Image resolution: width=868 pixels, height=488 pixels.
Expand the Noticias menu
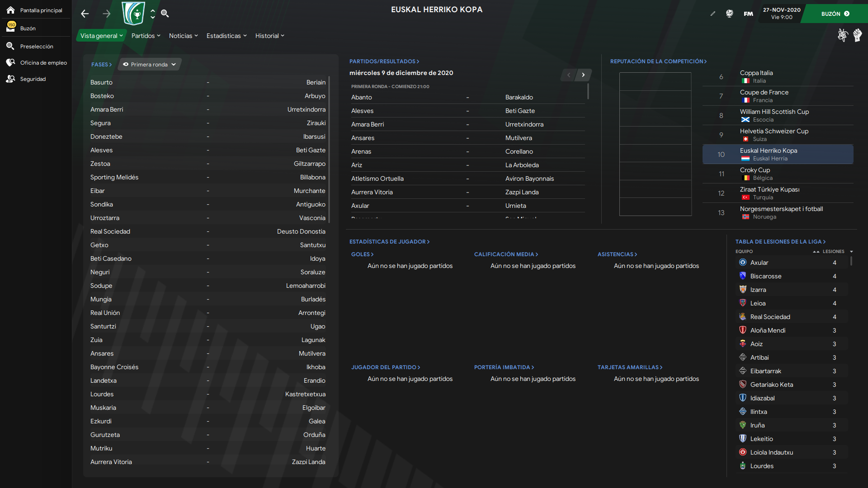pyautogui.click(x=183, y=36)
